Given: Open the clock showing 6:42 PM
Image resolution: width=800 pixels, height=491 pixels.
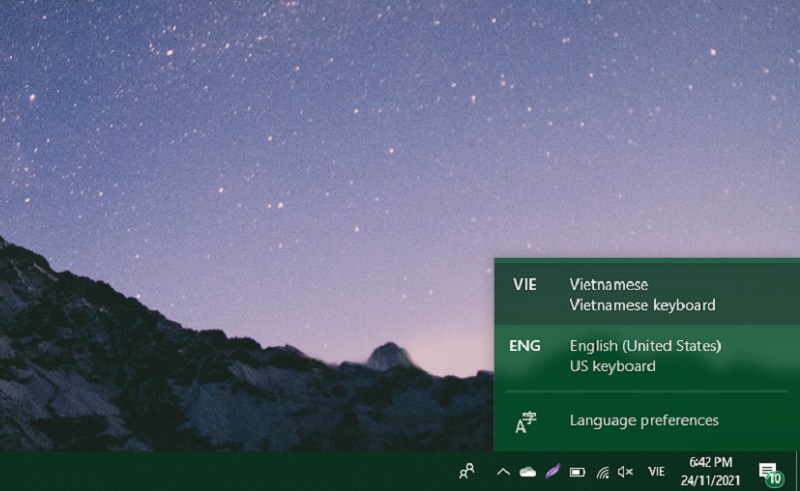Looking at the screenshot, I should click(710, 471).
